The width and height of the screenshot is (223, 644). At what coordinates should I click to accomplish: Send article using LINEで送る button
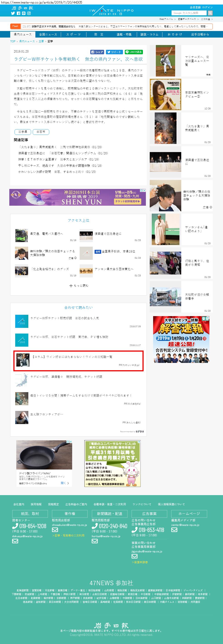click(x=134, y=52)
